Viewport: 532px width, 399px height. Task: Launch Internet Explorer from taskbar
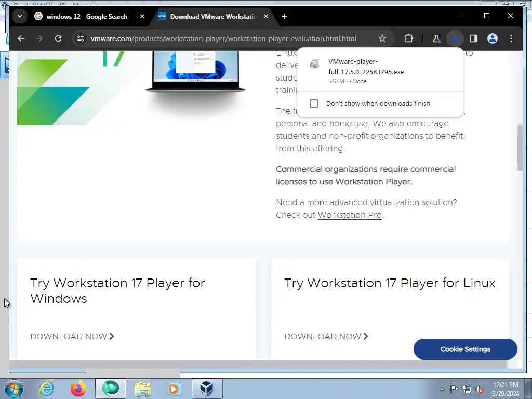point(46,389)
